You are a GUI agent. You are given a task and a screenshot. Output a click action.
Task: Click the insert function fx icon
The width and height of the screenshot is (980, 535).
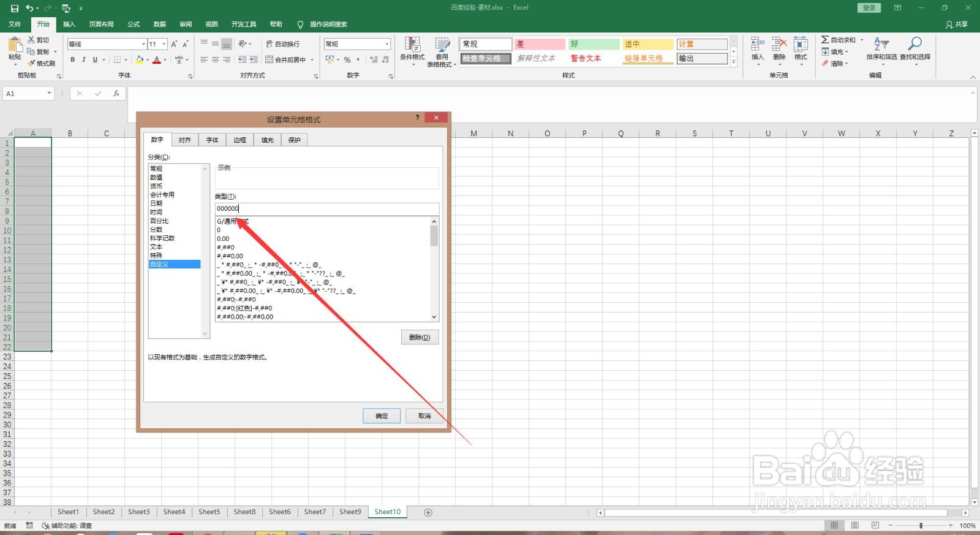click(116, 94)
